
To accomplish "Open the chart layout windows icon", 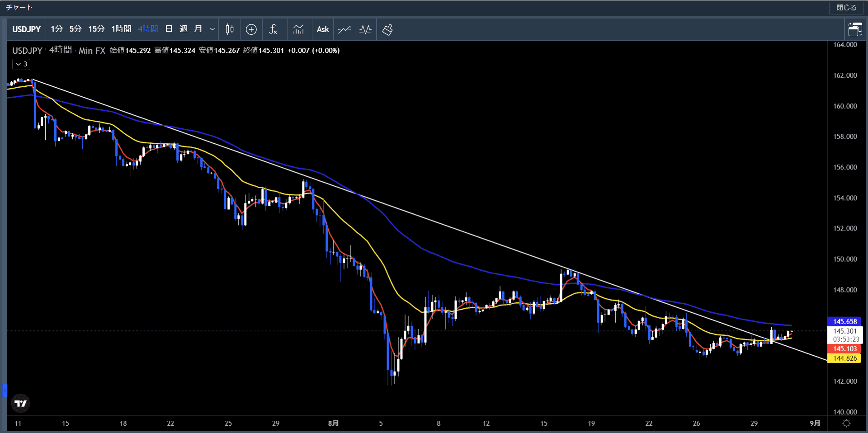I will pos(855,29).
